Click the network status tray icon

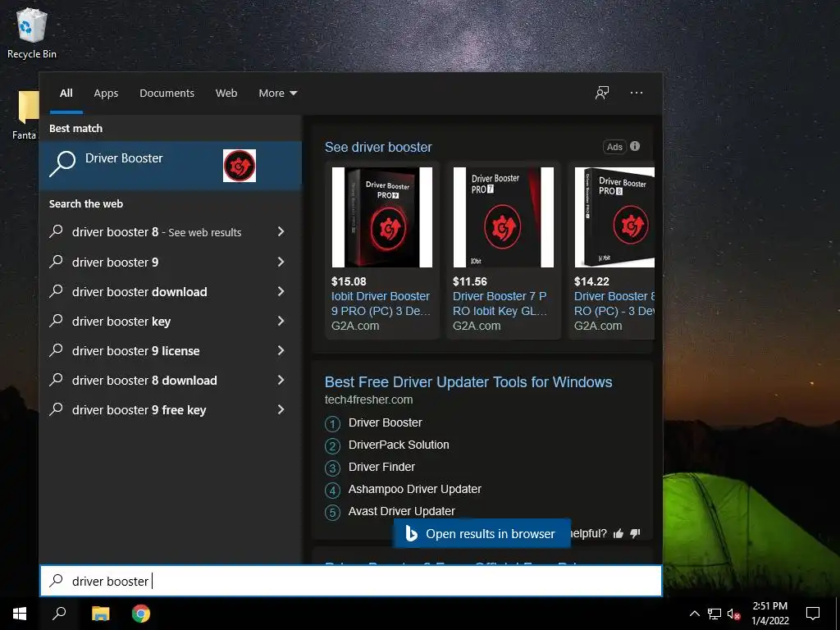[714, 614]
